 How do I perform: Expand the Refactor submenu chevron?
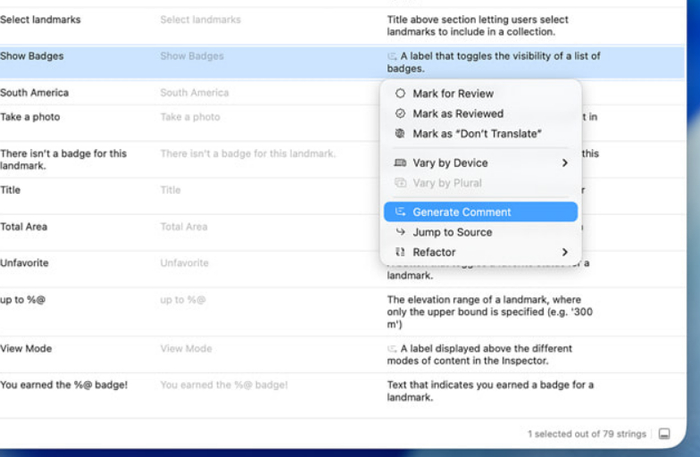(x=564, y=252)
